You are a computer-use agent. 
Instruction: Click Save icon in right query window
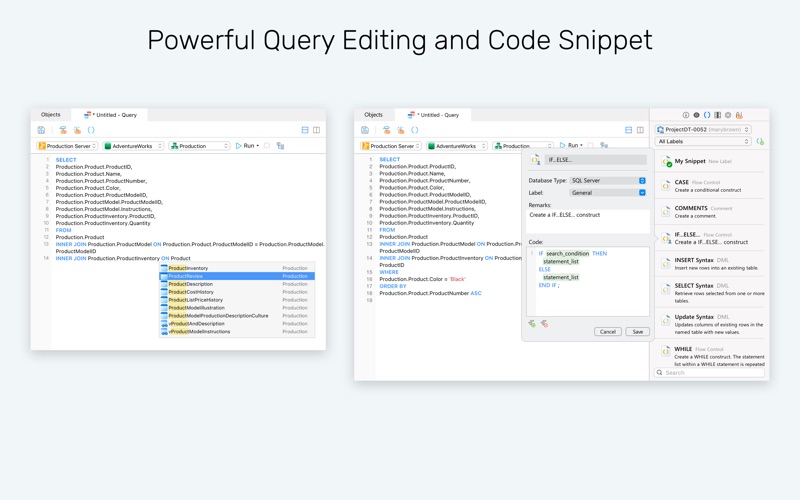point(365,130)
